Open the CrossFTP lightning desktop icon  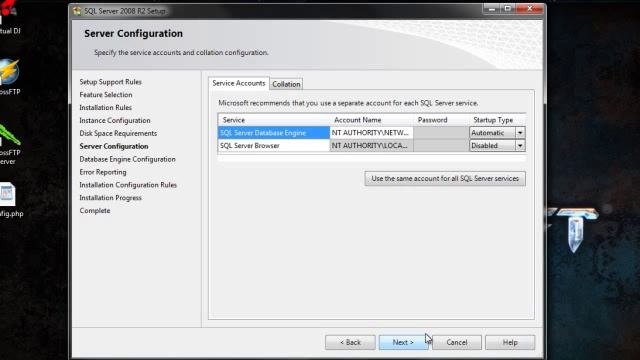pyautogui.click(x=10, y=77)
